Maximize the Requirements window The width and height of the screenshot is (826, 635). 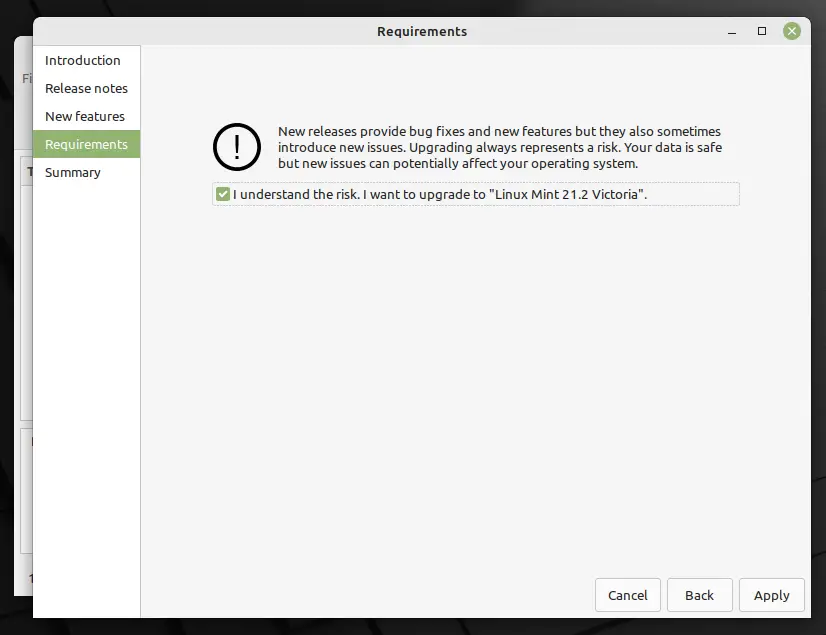[762, 31]
